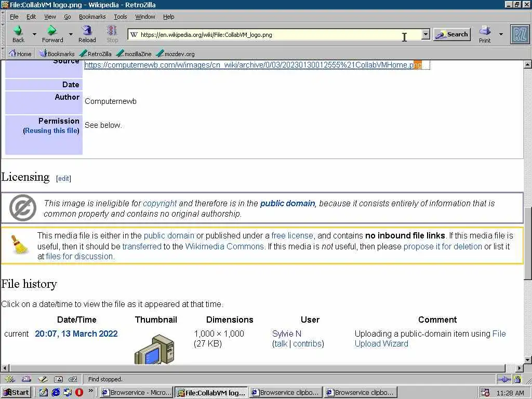Click the task scheduler tray icon near clock

click(x=485, y=393)
